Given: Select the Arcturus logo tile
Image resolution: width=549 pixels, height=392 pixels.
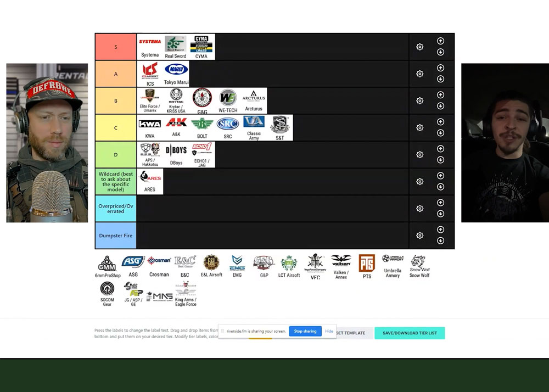Looking at the screenshot, I should 254,101.
